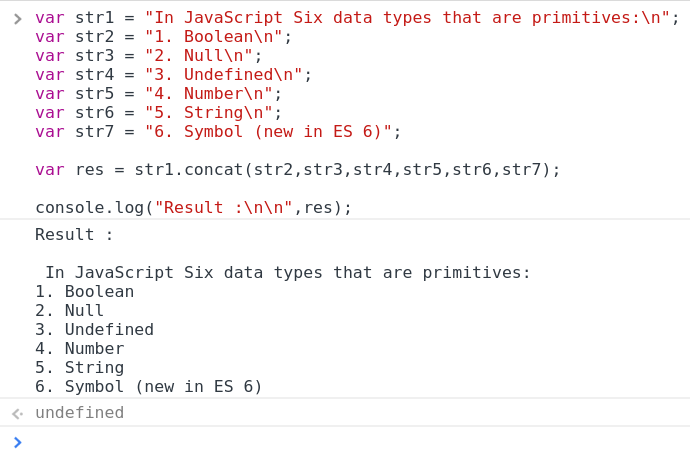Click the "1. Boolean" output line
The height and width of the screenshot is (462, 690).
[84, 292]
